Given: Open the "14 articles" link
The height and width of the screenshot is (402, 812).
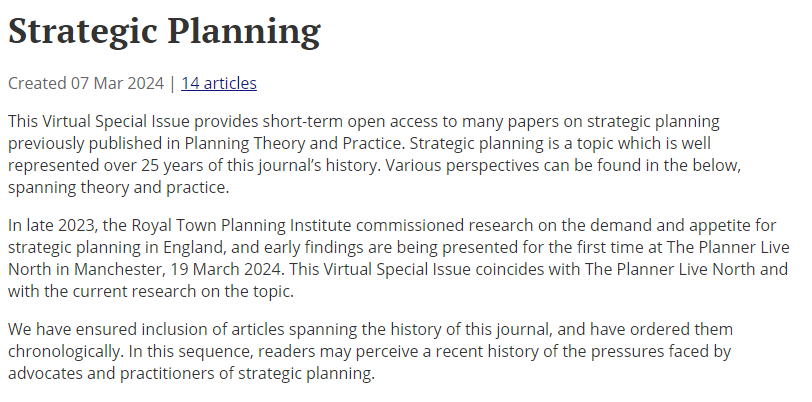Looking at the screenshot, I should [218, 83].
